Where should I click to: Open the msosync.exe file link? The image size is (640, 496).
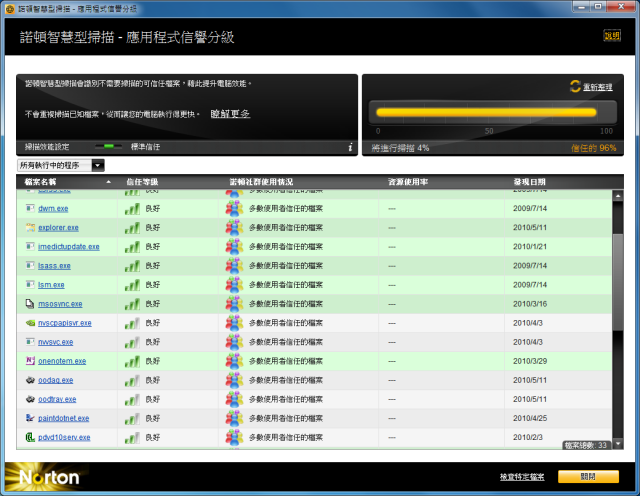[x=60, y=304]
